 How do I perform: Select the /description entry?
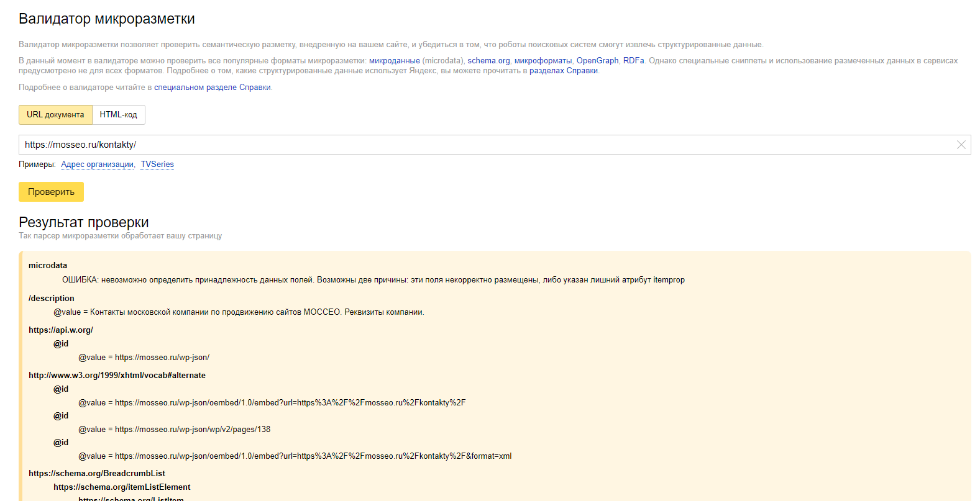(x=52, y=299)
